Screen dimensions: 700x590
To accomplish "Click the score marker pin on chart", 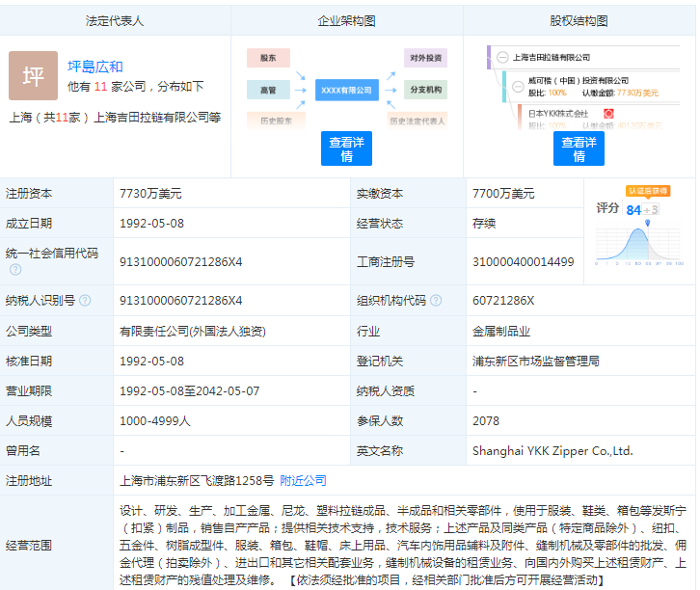I will tap(647, 223).
